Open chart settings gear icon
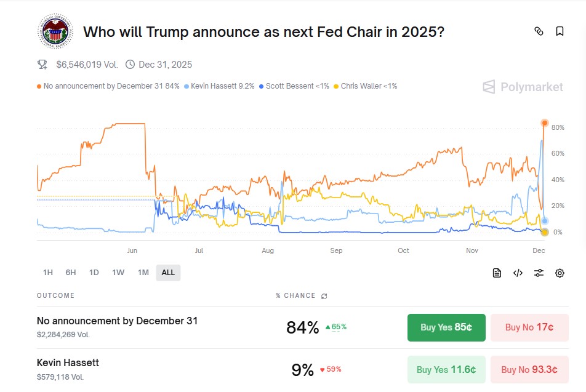Viewport: 586px width, 392px height. (560, 273)
